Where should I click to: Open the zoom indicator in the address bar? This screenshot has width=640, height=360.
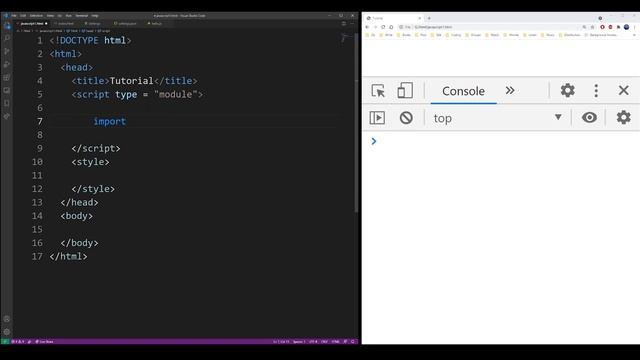click(584, 27)
